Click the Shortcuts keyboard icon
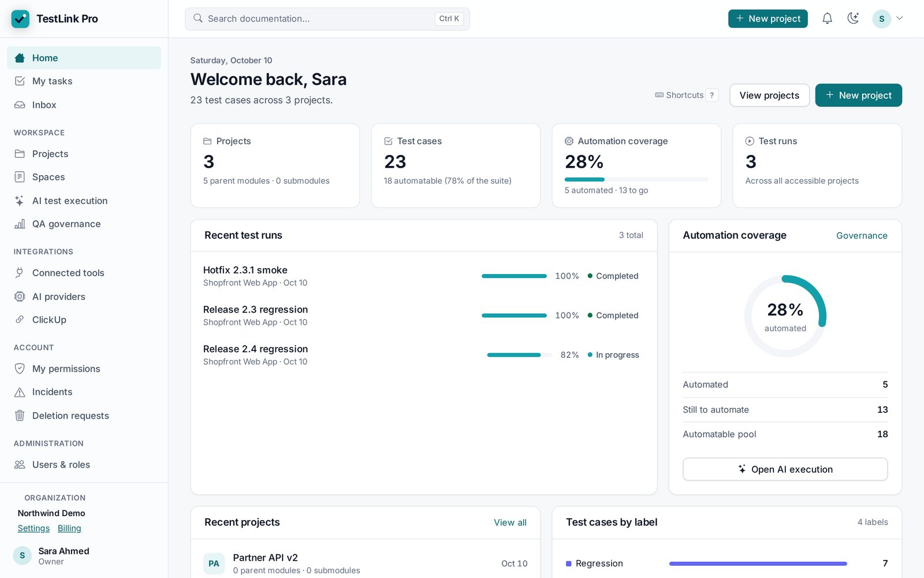 [x=659, y=95]
